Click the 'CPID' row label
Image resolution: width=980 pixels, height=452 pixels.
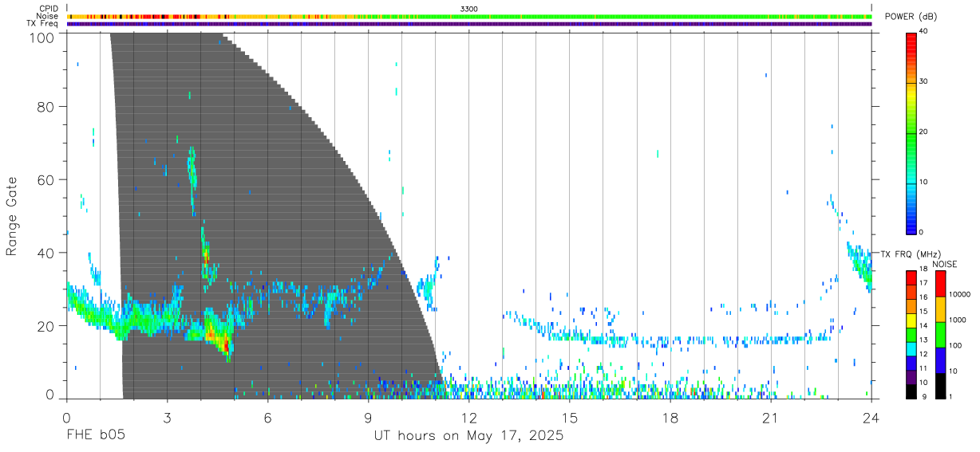[49, 8]
